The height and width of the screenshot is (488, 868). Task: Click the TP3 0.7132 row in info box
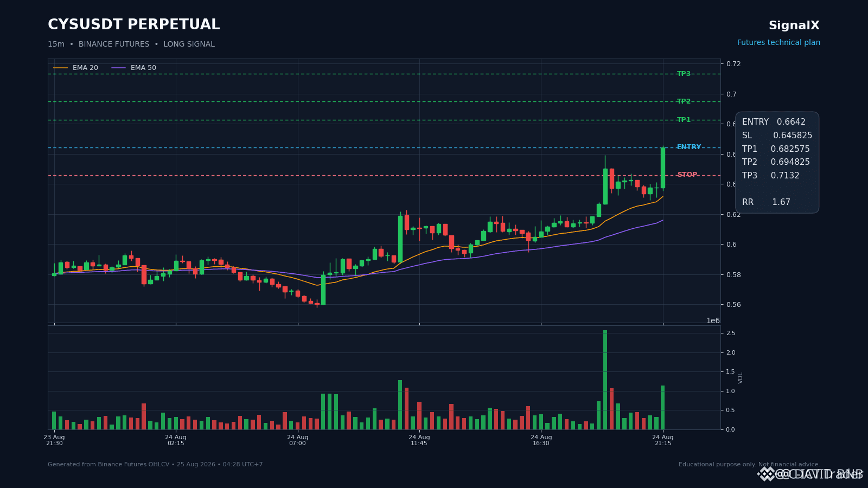point(770,176)
